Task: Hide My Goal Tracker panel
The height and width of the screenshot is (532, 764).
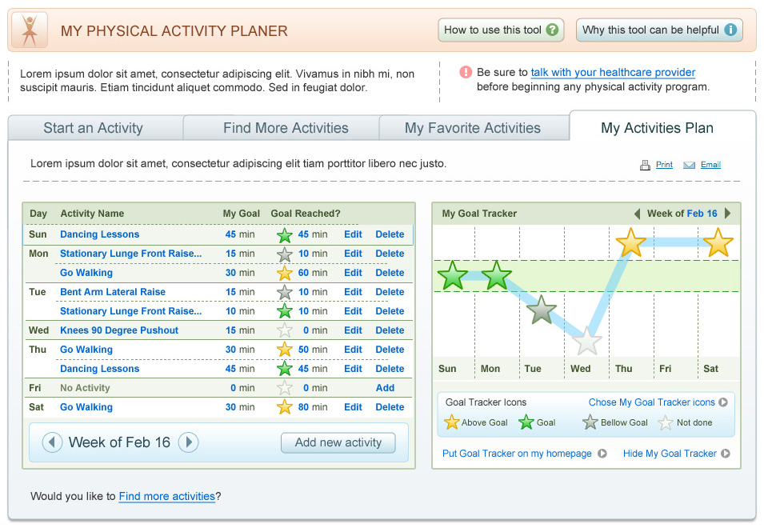Action: [725, 454]
